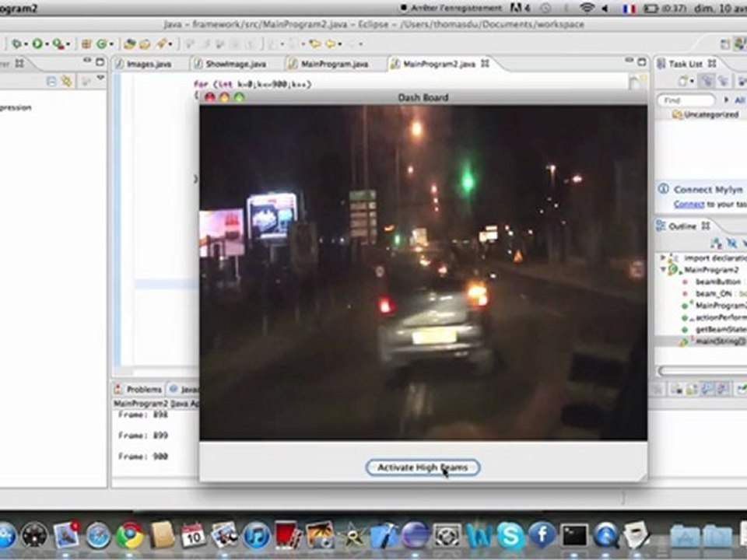Screen dimensions: 747x560
Task: Click the Run External Tools toolbar icon
Action: click(x=58, y=44)
